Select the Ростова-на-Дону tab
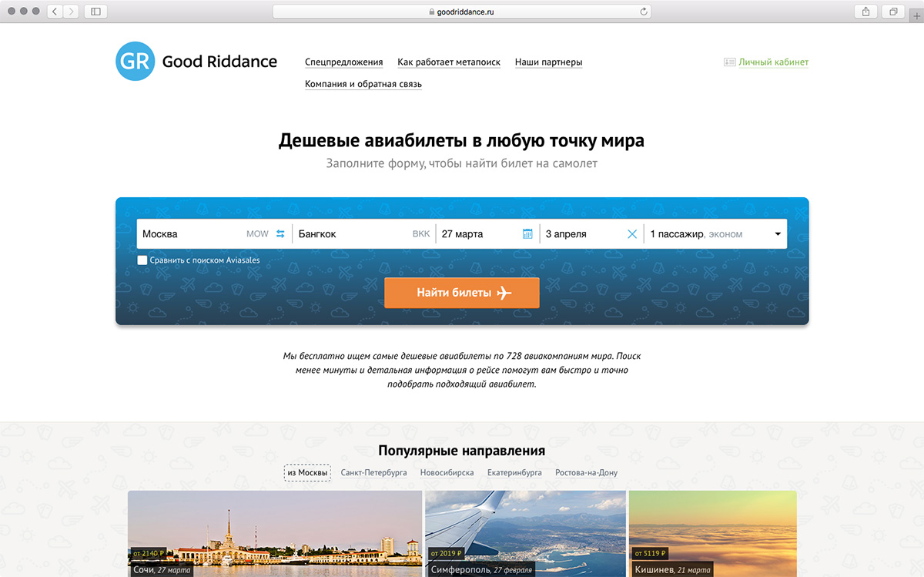Image resolution: width=924 pixels, height=577 pixels. 586,473
